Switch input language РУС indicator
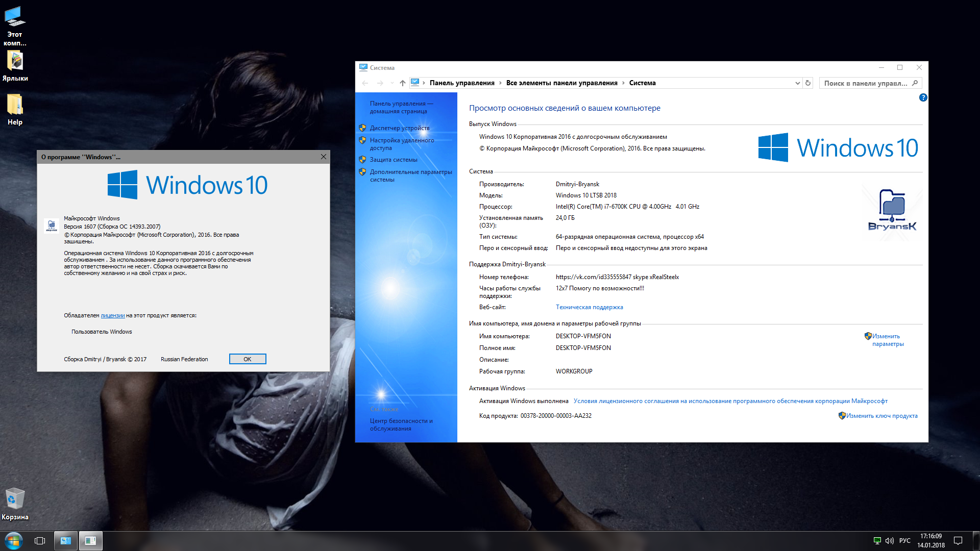Screen dimensions: 980x551 tap(905, 540)
